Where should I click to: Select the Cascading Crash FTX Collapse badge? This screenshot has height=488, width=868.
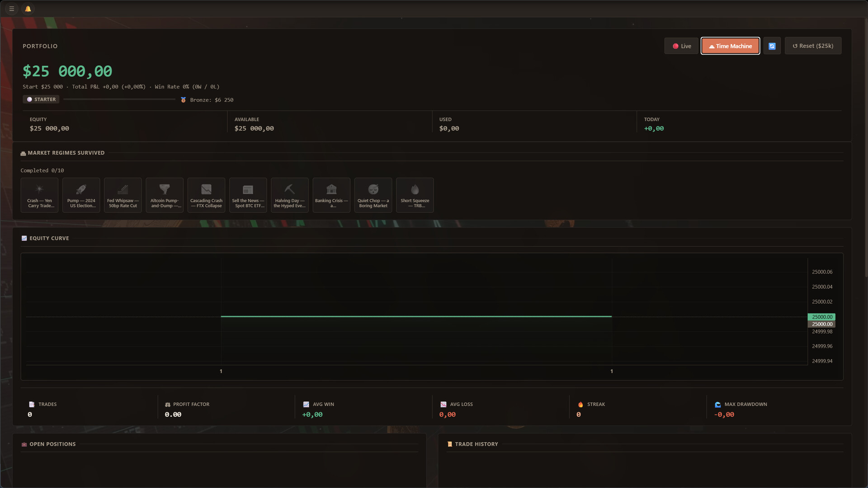[207, 195]
